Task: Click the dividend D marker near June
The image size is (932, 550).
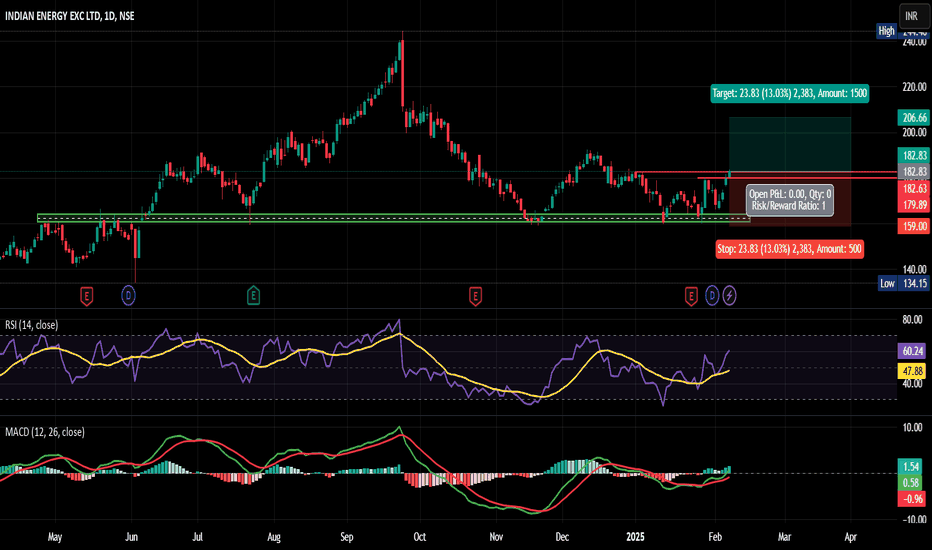Action: 128,295
